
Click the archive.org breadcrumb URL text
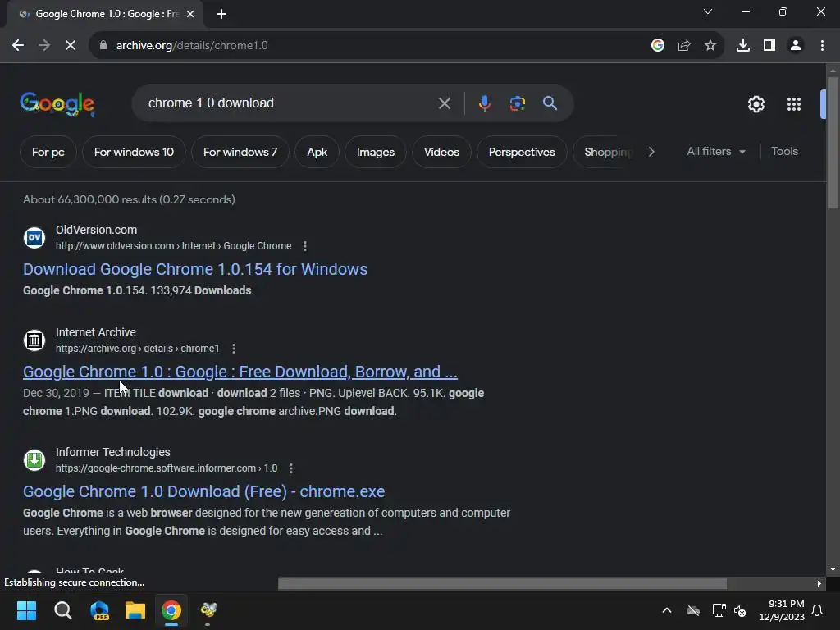137,349
